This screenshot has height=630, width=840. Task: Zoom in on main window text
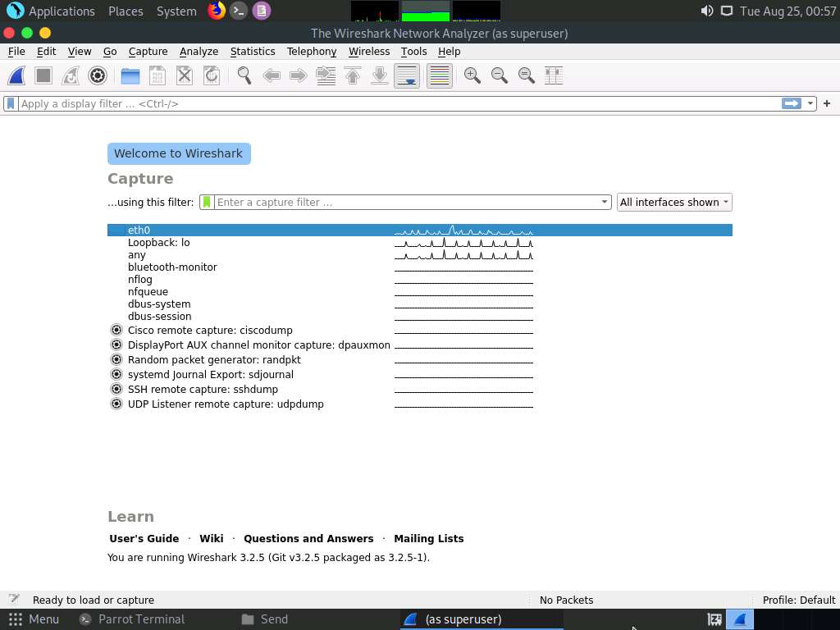click(x=472, y=75)
